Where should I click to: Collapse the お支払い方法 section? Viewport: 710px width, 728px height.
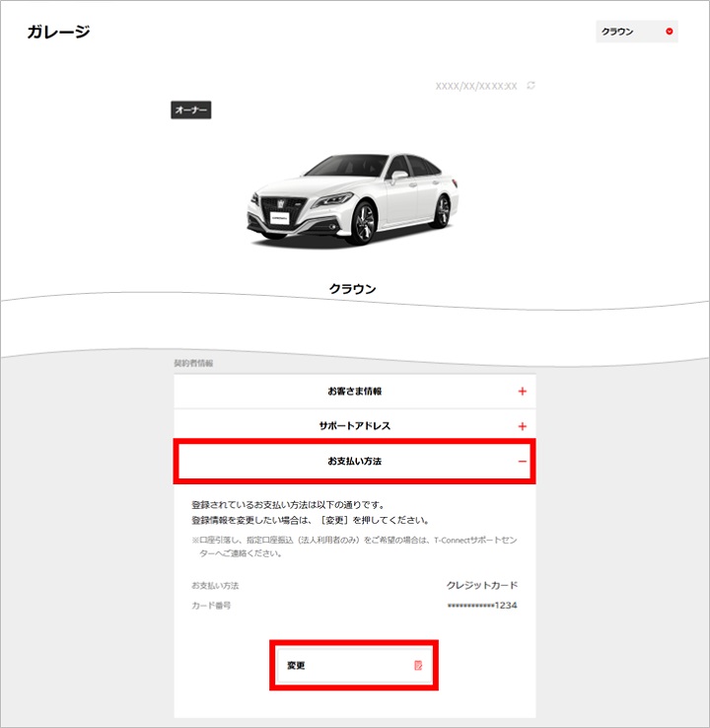(355, 462)
